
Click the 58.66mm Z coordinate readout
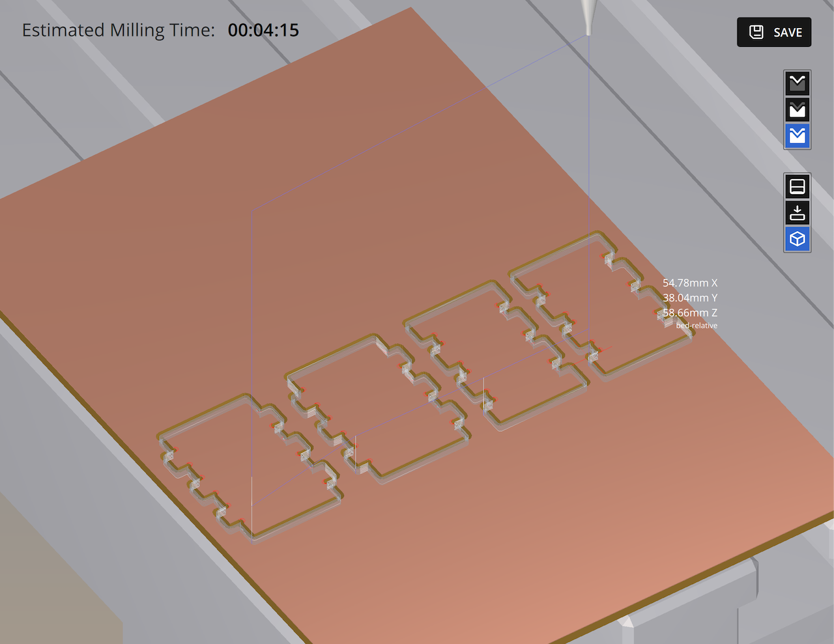690,313
